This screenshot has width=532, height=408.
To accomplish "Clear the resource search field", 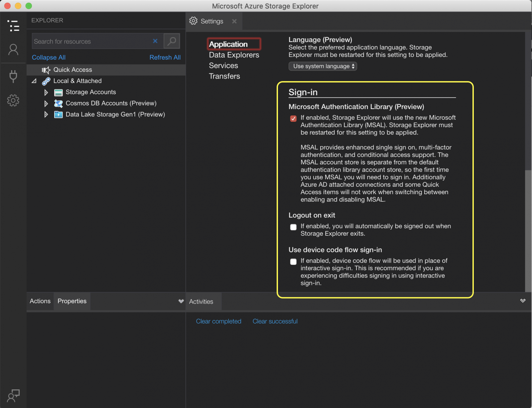I will (x=155, y=41).
